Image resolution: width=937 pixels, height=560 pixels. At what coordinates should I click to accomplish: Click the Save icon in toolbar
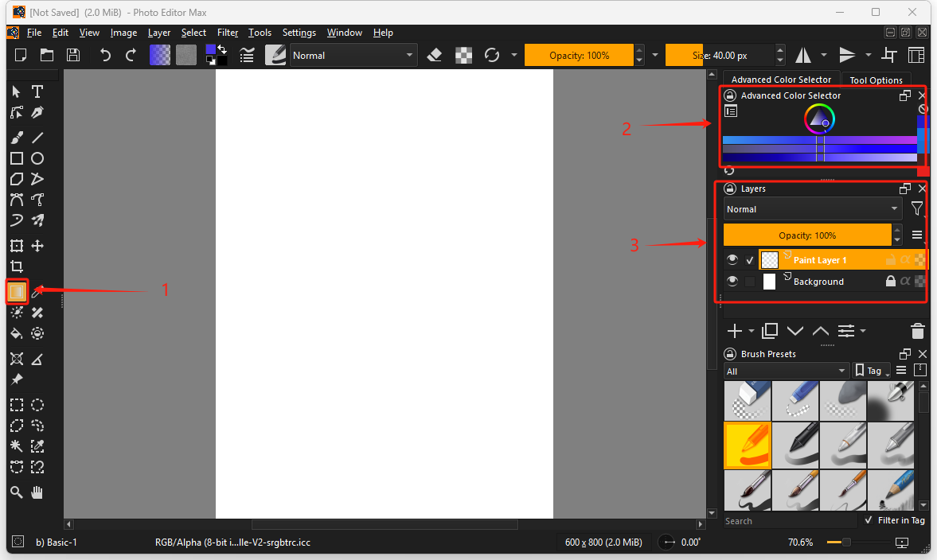click(73, 56)
